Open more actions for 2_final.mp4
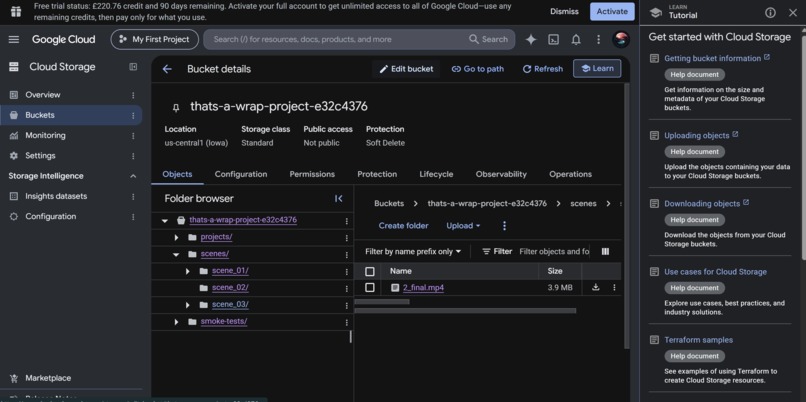Screen dimensions: 806x402 [614, 287]
